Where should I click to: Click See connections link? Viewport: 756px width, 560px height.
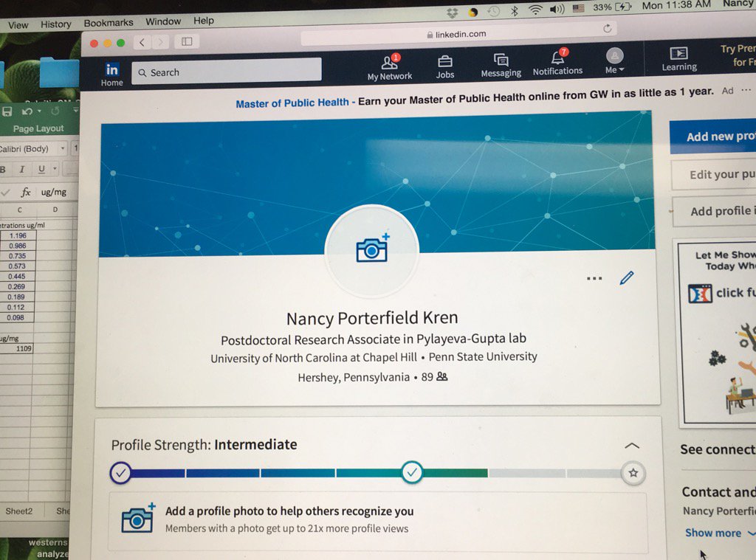pos(718,449)
